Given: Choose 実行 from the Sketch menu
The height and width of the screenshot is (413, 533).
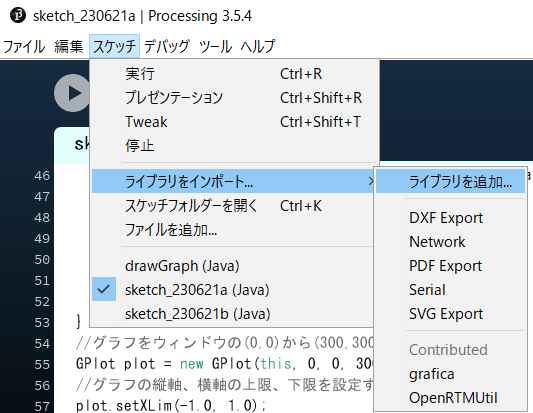Looking at the screenshot, I should tap(235, 74).
